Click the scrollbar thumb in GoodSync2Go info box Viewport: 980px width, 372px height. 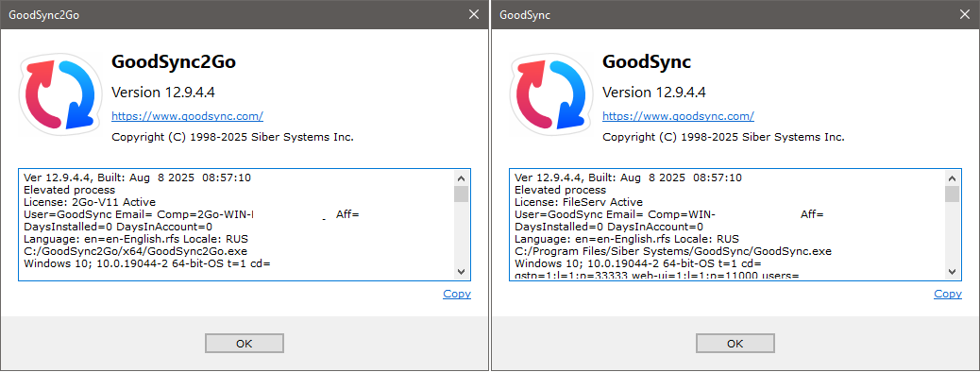click(x=462, y=194)
